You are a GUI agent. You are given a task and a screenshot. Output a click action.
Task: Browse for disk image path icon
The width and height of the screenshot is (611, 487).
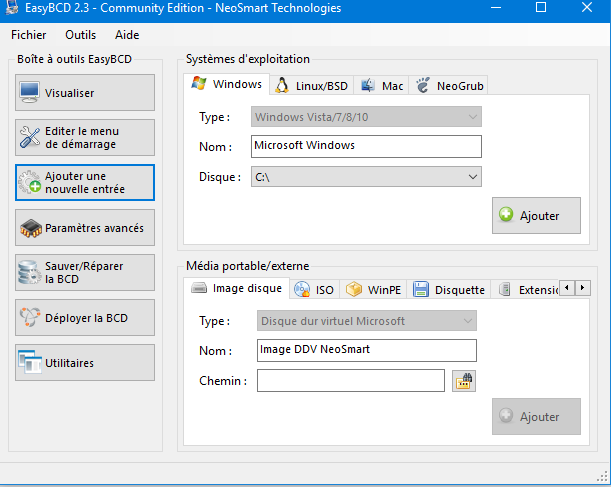(x=462, y=381)
